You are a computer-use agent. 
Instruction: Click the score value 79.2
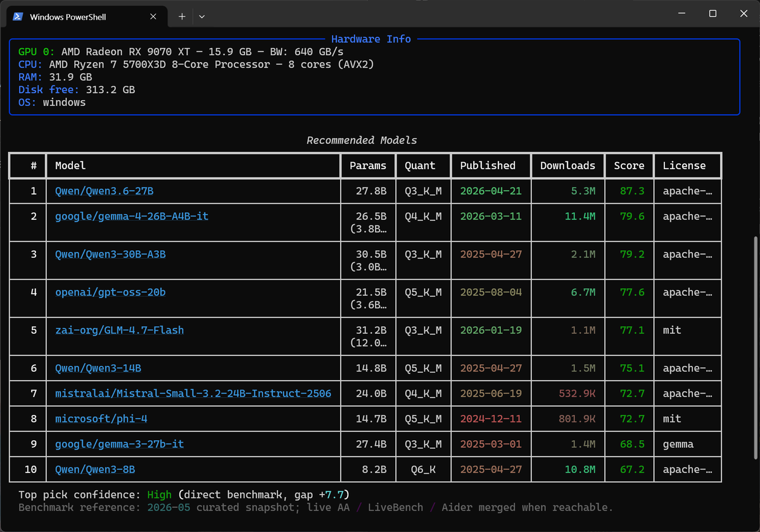(632, 254)
